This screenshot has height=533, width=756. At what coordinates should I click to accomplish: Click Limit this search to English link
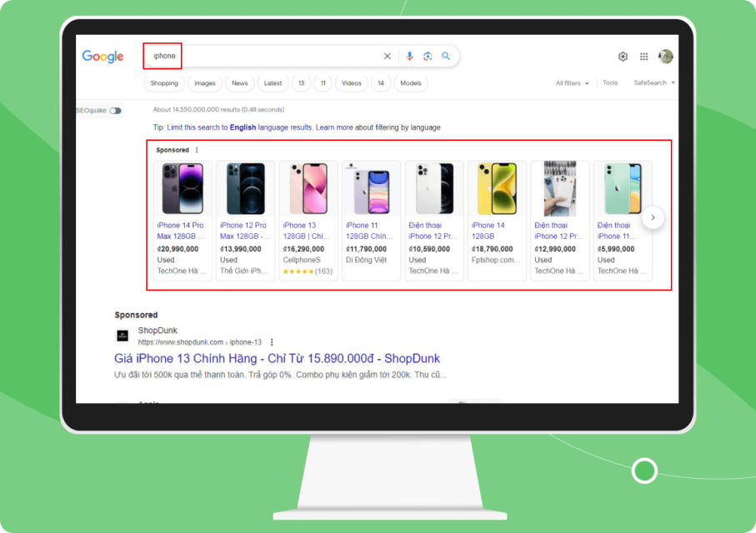(239, 127)
